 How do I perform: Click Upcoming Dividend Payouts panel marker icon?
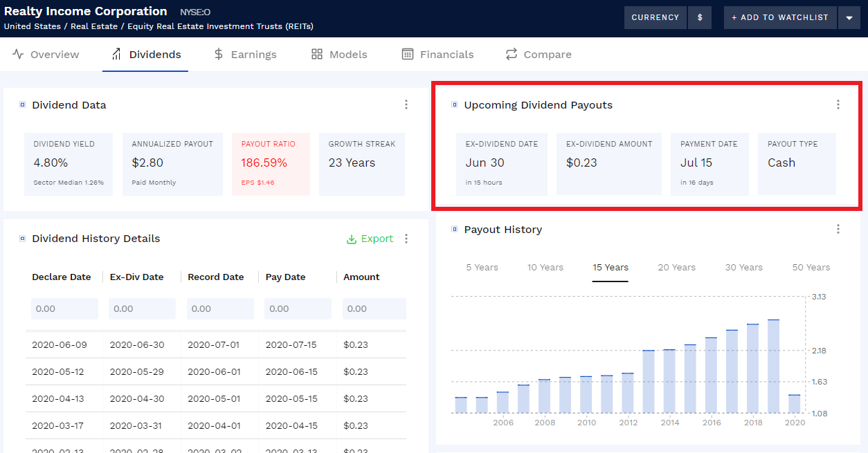pos(455,104)
